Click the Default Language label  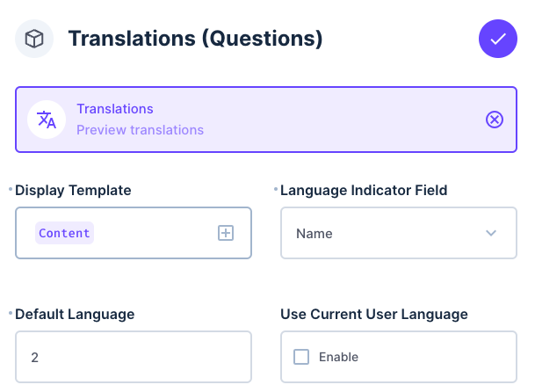point(75,314)
